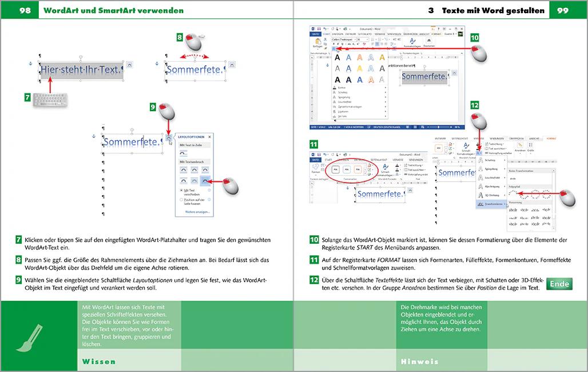
Task: Expand the Kontur submenu
Action: tap(359, 88)
